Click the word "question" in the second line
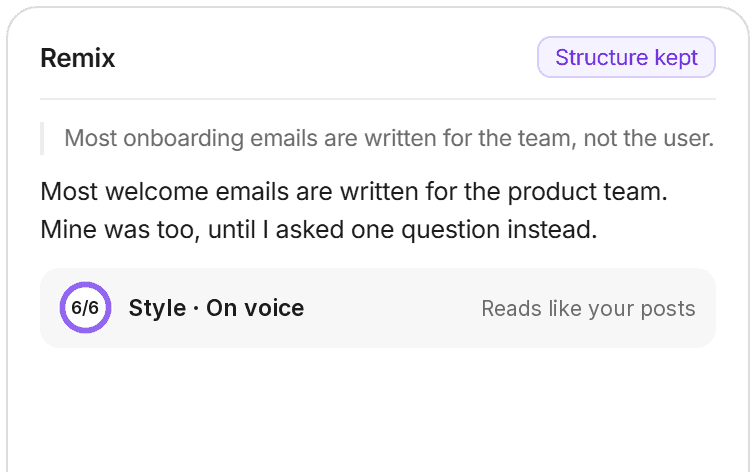 (x=450, y=230)
